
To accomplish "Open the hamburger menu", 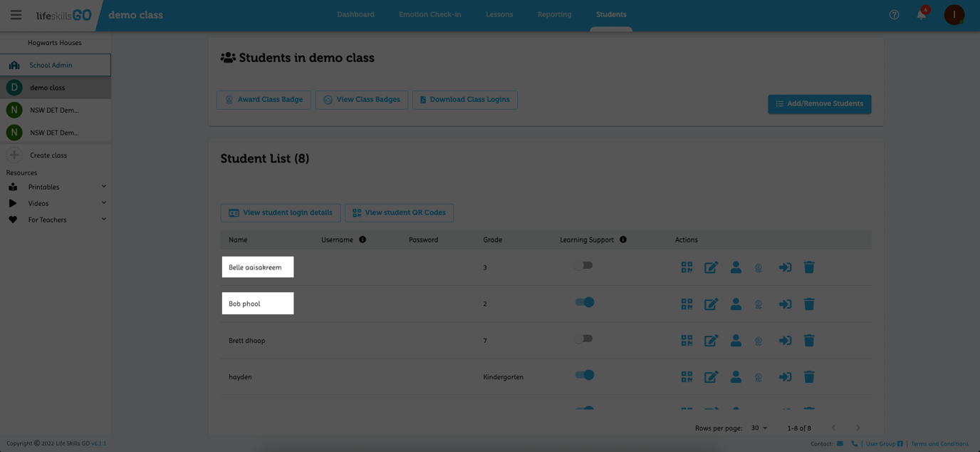I will tap(16, 15).
